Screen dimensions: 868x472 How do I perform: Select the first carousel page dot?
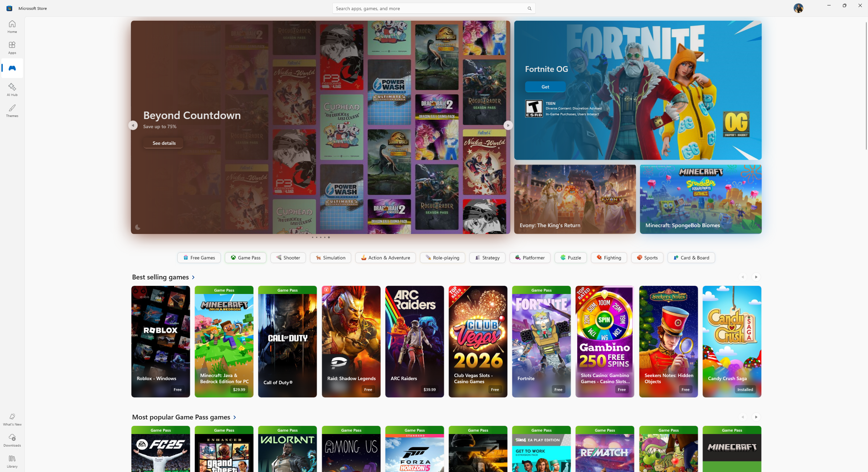click(312, 237)
